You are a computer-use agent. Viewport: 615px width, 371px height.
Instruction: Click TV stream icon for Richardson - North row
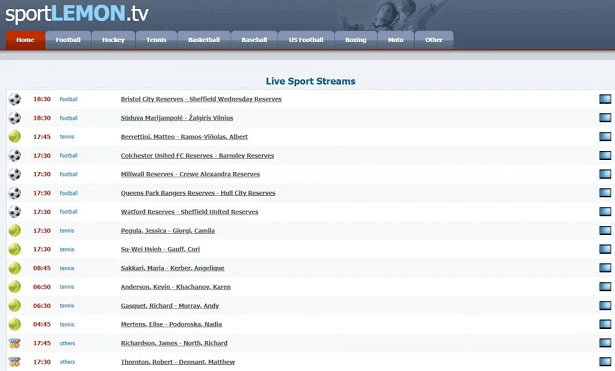click(605, 343)
